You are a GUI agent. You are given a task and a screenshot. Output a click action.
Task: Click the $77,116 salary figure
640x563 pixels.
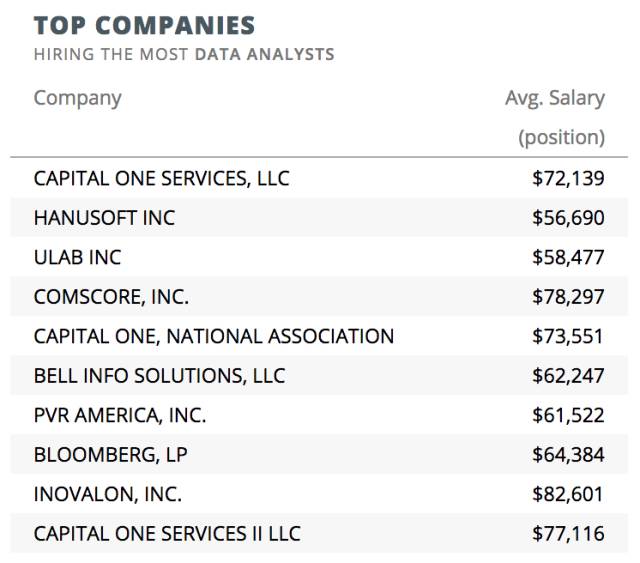[x=568, y=534]
